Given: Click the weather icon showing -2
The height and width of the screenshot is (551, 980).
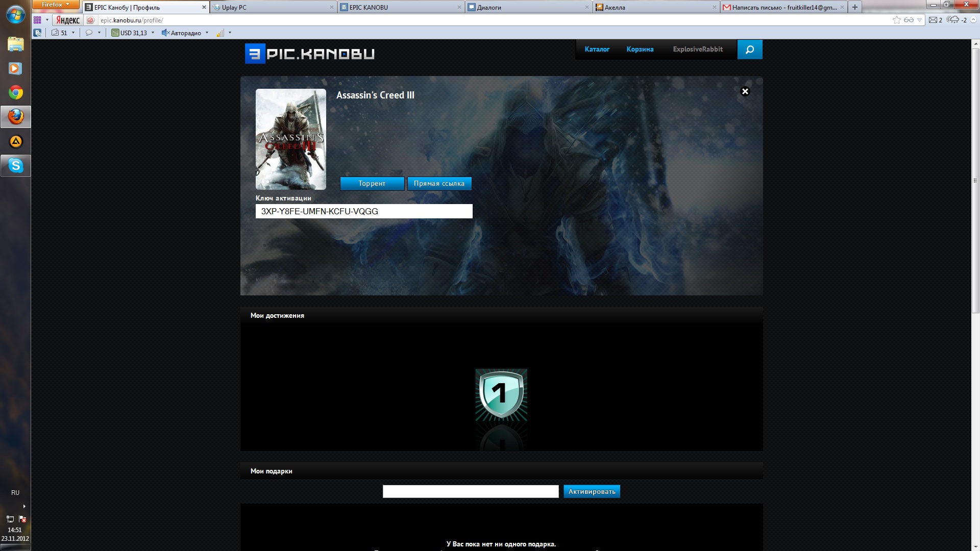Looking at the screenshot, I should pos(953,20).
